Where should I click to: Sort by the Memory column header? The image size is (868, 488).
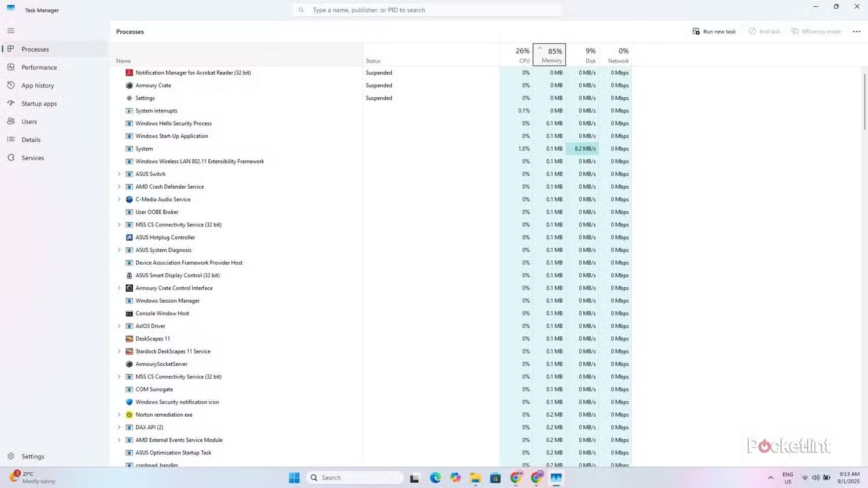pos(549,55)
